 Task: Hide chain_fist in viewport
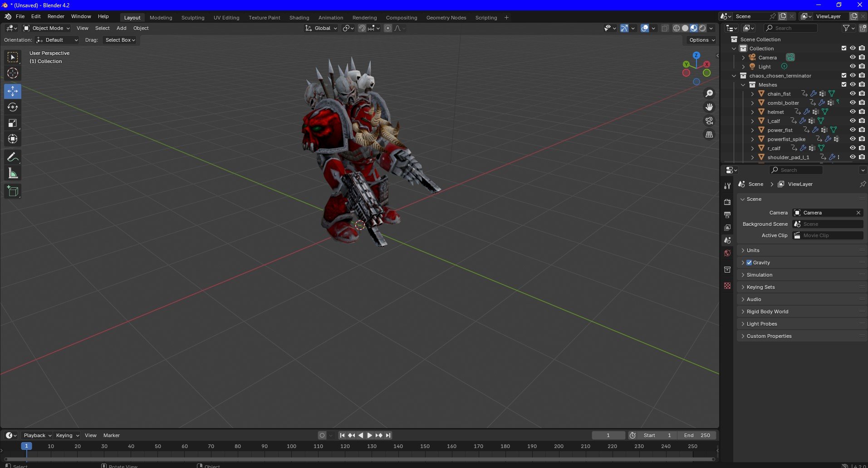(x=853, y=94)
